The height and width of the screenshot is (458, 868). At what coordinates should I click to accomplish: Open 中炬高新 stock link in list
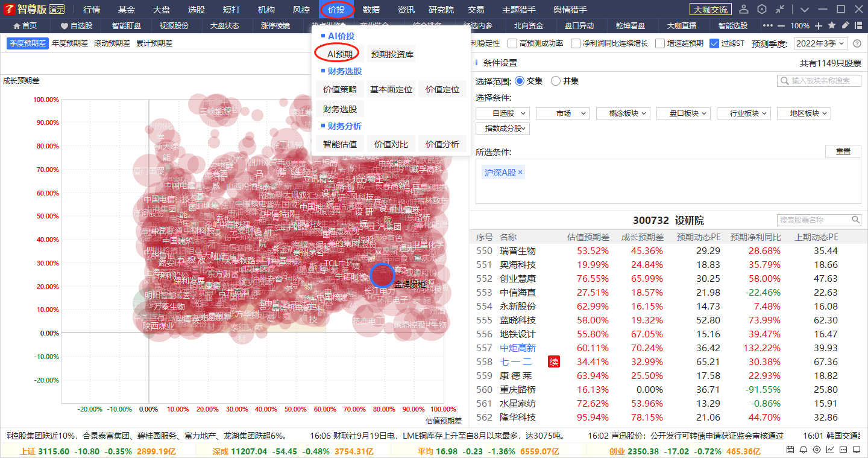click(x=518, y=348)
